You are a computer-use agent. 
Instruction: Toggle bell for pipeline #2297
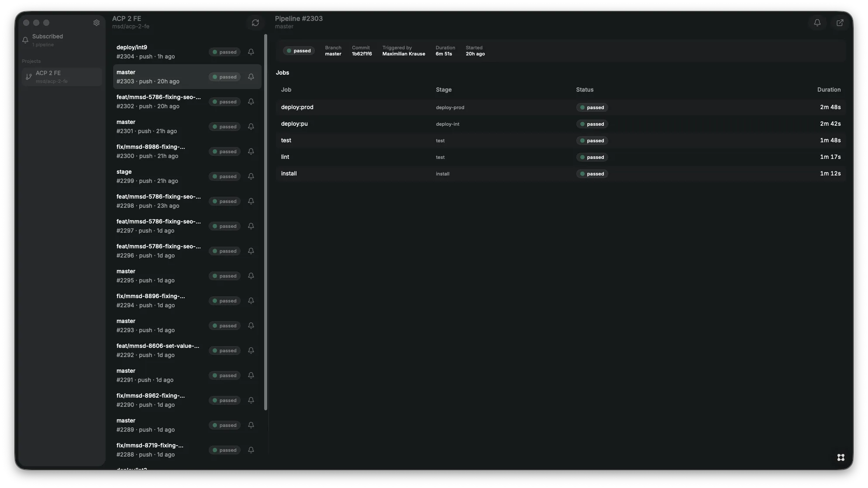coord(251,226)
